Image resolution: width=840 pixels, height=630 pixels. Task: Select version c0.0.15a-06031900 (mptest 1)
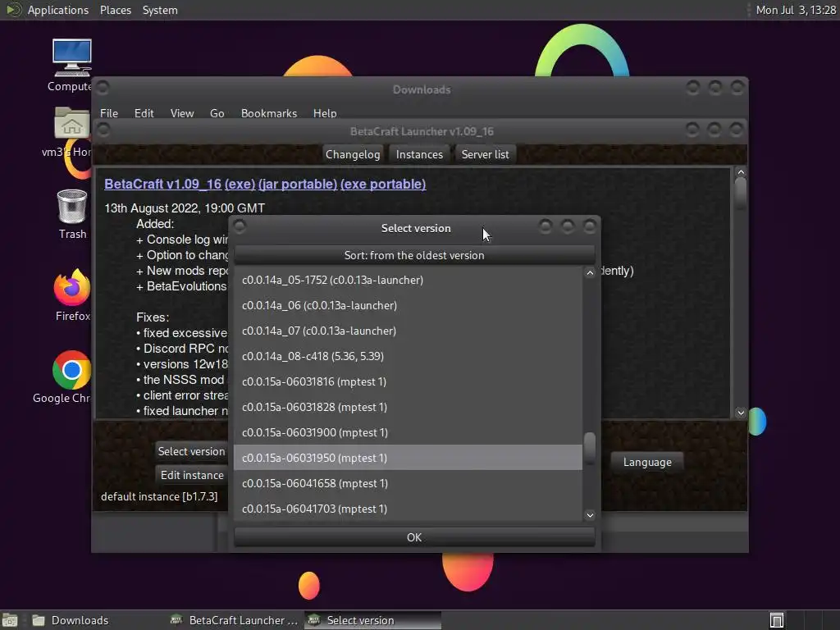click(409, 432)
